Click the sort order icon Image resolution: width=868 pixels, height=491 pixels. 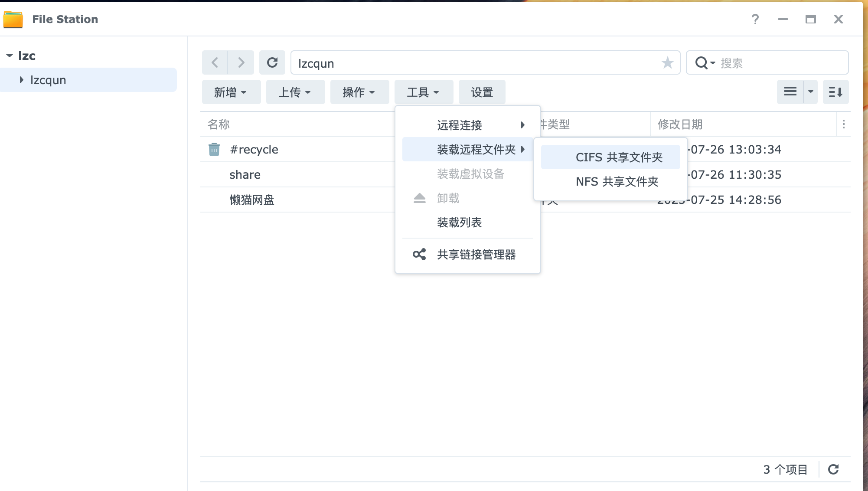tap(835, 92)
